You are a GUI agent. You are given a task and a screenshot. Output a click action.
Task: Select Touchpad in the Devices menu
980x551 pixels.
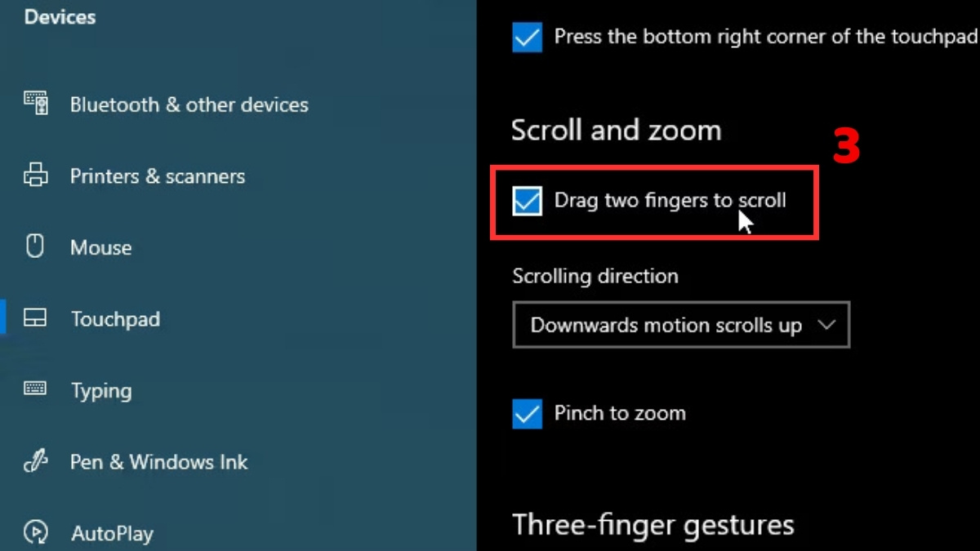tap(114, 318)
